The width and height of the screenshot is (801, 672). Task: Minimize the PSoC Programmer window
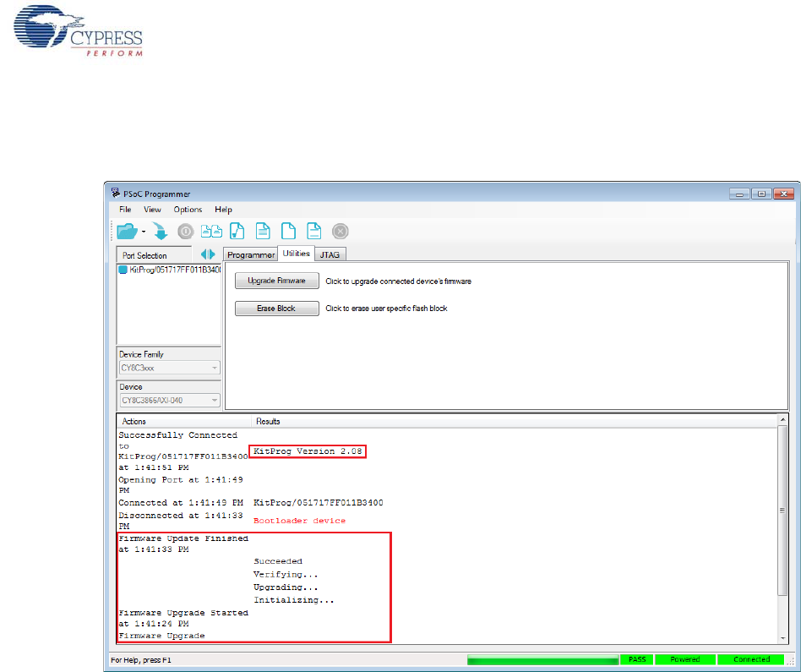point(739,194)
